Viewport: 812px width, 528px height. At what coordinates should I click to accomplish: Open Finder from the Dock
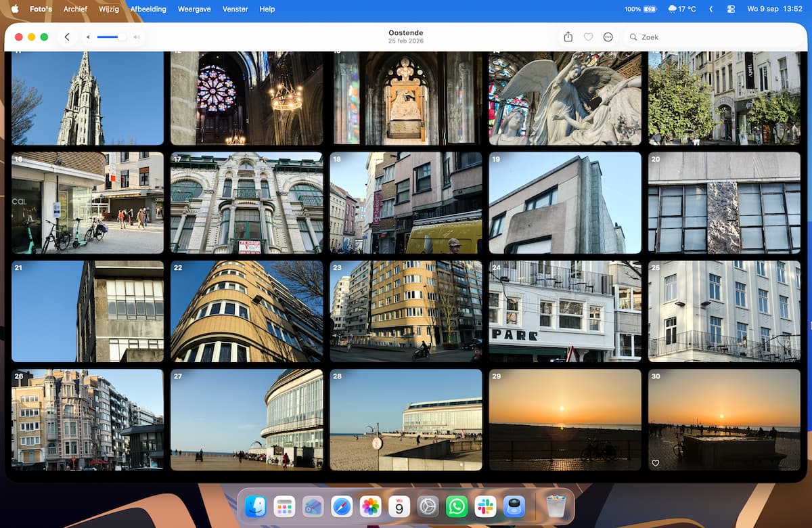coord(255,506)
